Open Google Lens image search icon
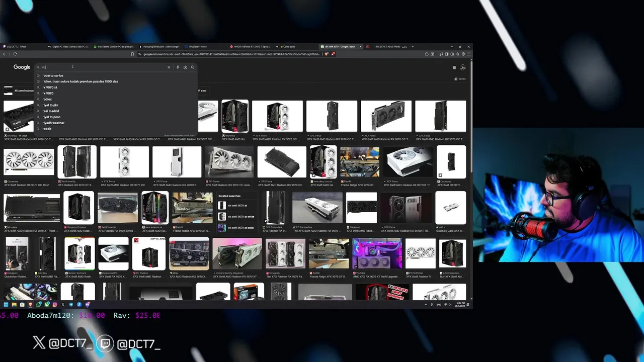The image size is (644, 362). coord(185,67)
